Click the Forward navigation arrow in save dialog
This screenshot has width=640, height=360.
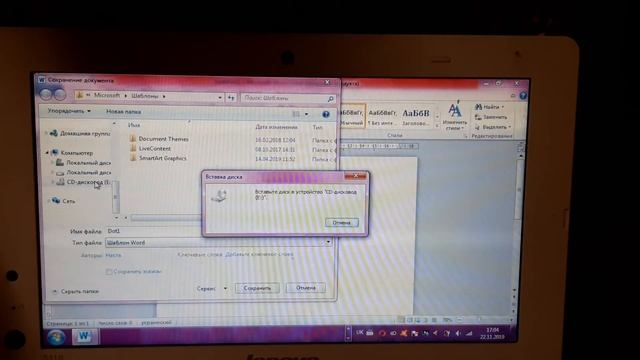(60, 95)
